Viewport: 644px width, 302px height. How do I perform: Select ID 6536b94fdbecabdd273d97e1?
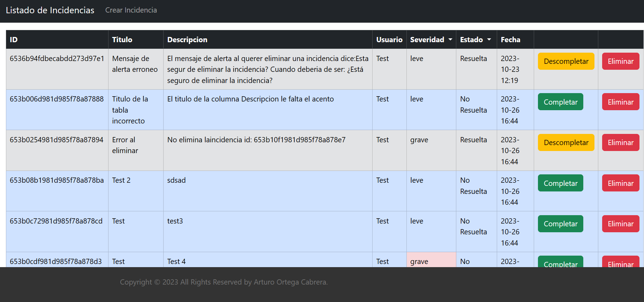[x=57, y=59]
